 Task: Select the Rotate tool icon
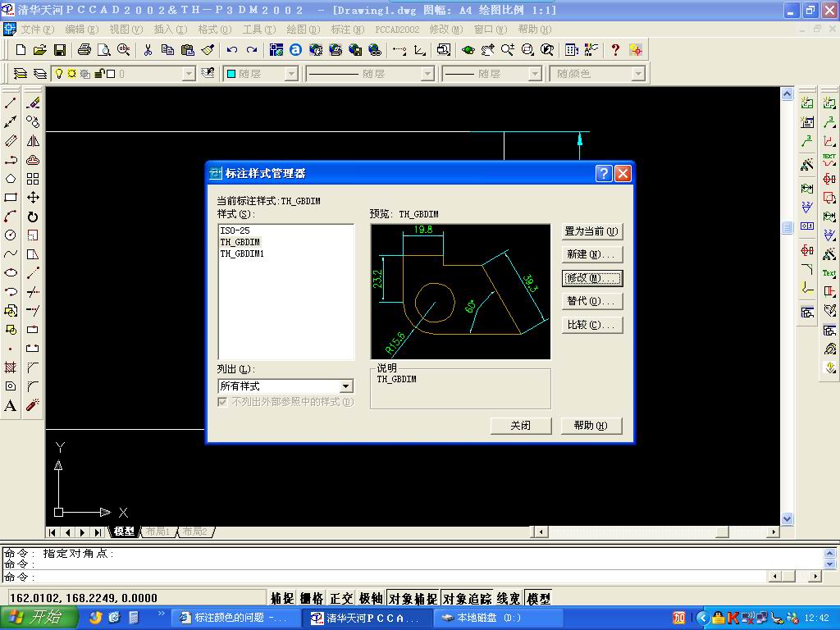click(33, 217)
